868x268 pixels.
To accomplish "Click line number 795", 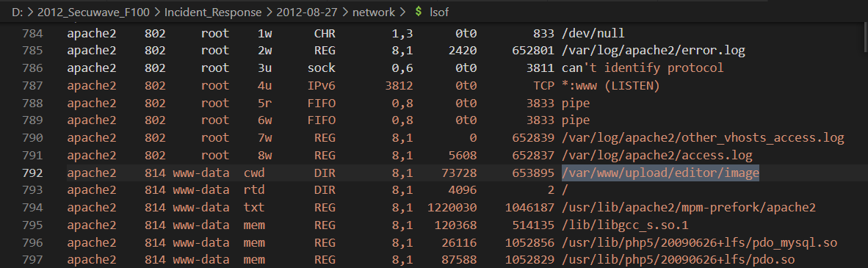I will tap(32, 225).
